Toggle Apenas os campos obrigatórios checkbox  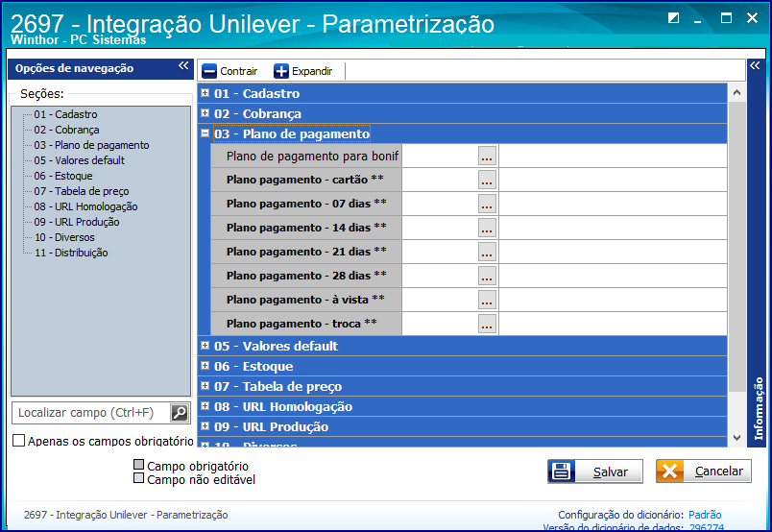click(x=18, y=441)
